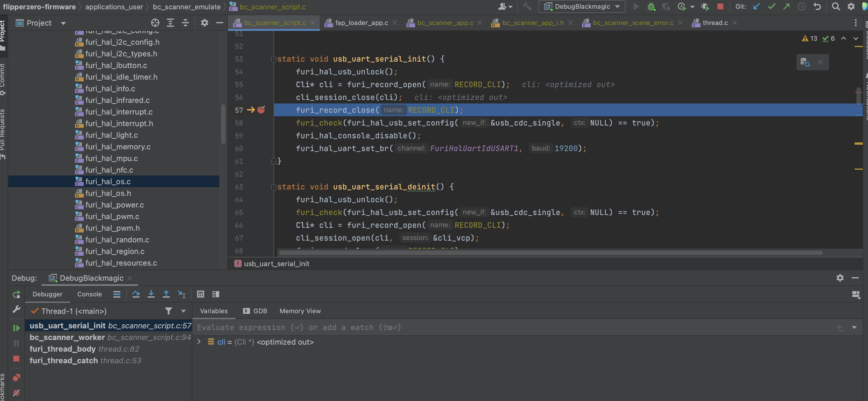
Task: Collapse fold marker for usb_uart_serial_deinit function
Action: [x=274, y=187]
